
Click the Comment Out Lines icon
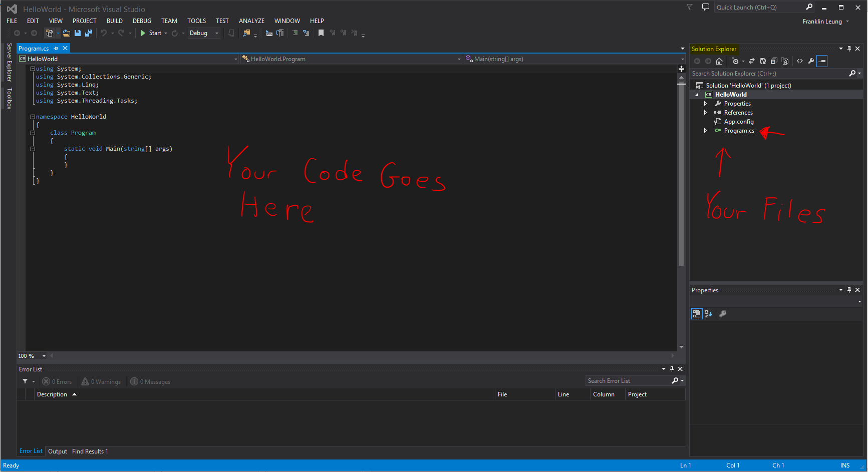295,33
